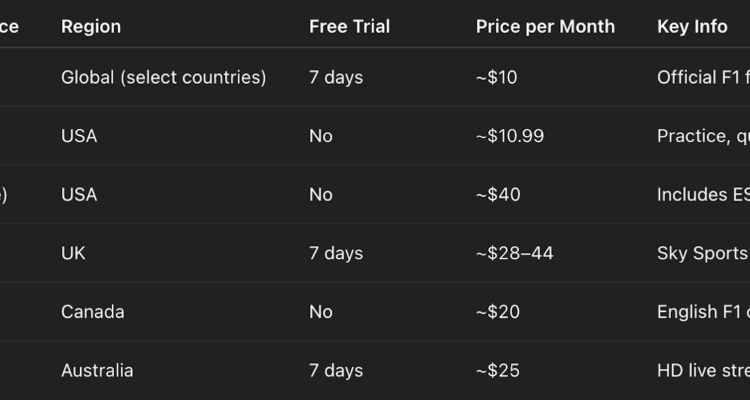The height and width of the screenshot is (400, 750).
Task: Click the Free Trial column header
Action: pyautogui.click(x=349, y=27)
